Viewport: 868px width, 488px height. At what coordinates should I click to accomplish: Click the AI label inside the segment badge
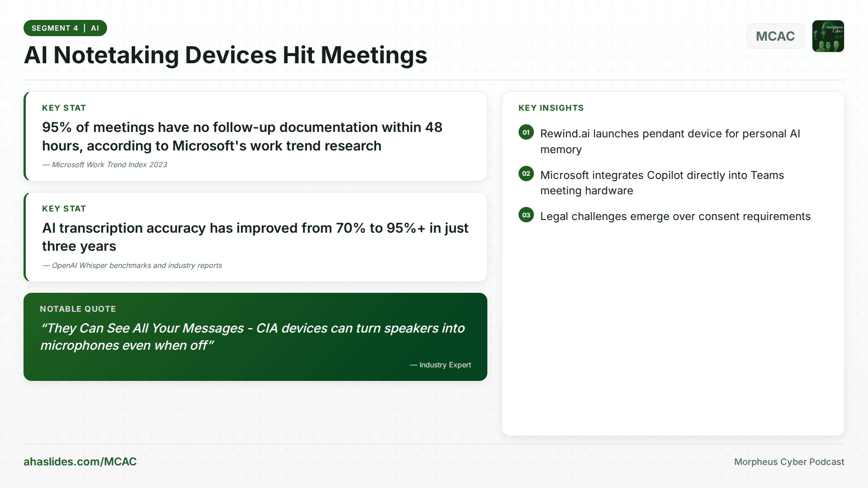(95, 28)
